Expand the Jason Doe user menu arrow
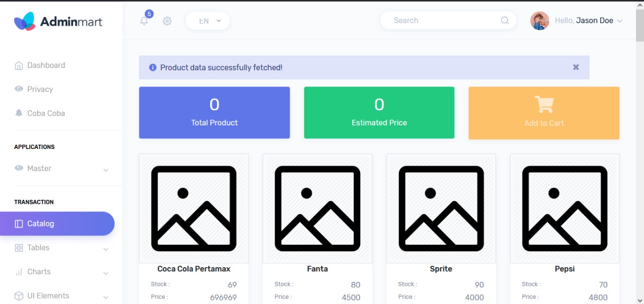Screen dimensions: 644x304 click(x=619, y=21)
